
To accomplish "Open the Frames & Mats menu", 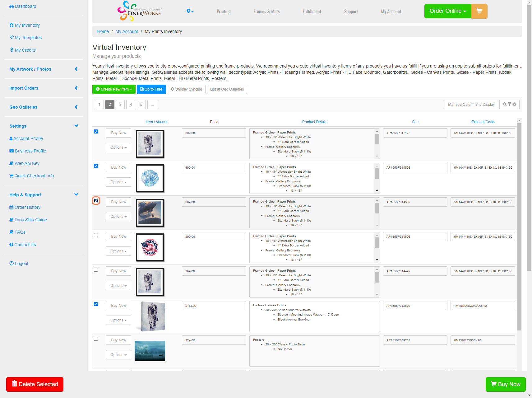I will click(266, 12).
